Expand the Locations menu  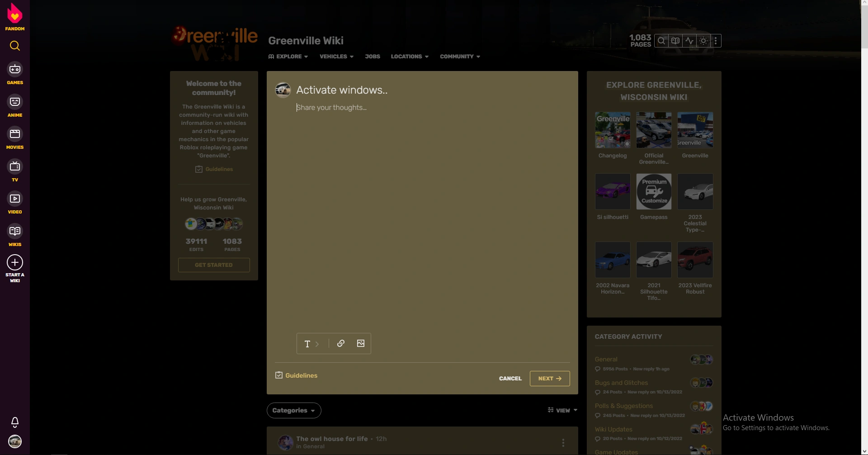410,57
